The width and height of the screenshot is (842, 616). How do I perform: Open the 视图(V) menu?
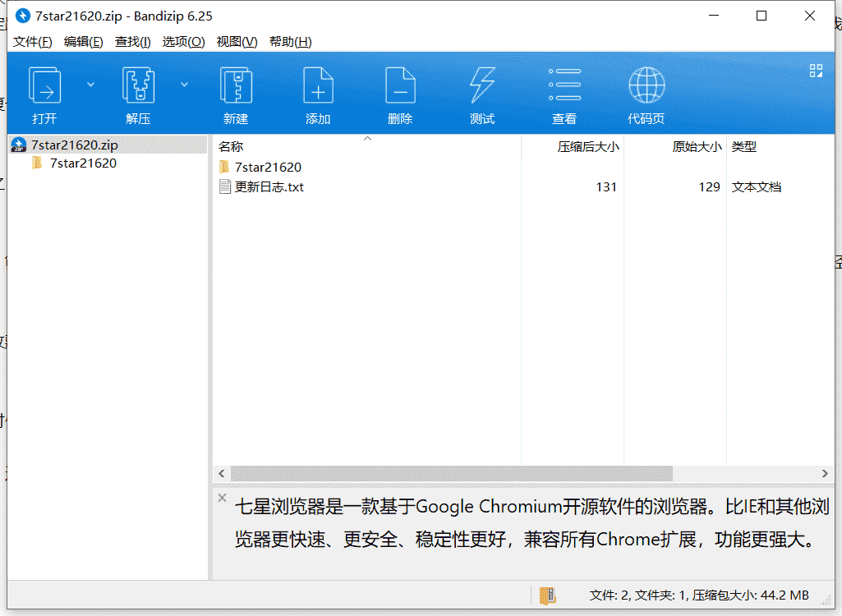pyautogui.click(x=237, y=42)
